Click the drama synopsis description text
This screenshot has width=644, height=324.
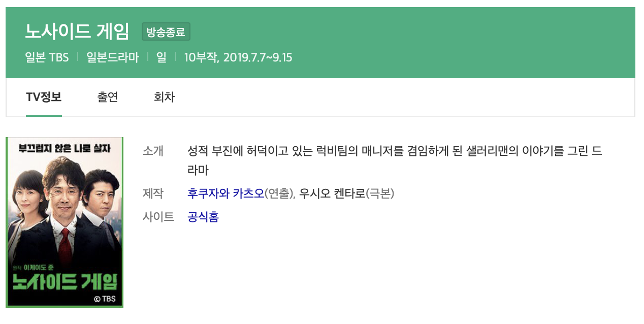pos(395,160)
